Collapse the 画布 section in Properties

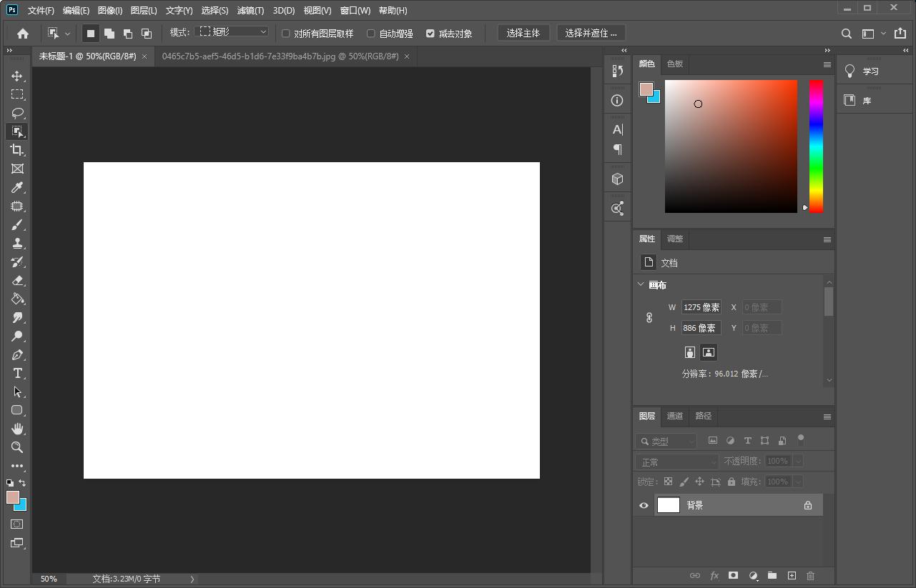click(641, 284)
